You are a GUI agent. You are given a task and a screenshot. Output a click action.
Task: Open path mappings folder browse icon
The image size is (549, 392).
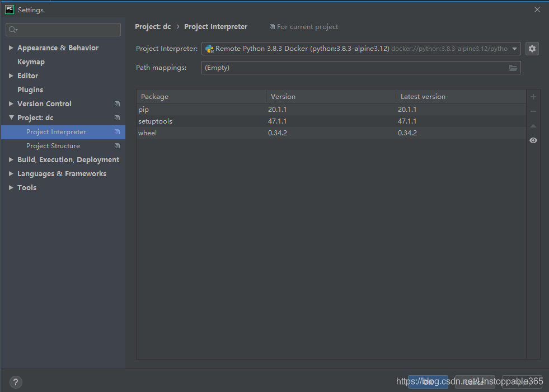click(513, 68)
